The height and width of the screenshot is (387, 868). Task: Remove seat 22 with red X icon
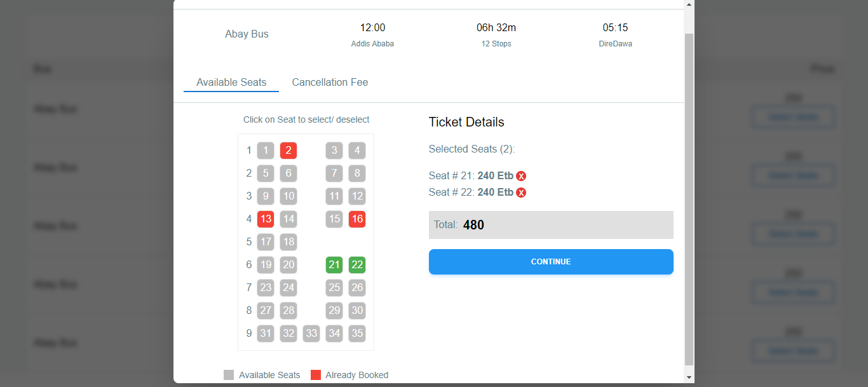(521, 193)
